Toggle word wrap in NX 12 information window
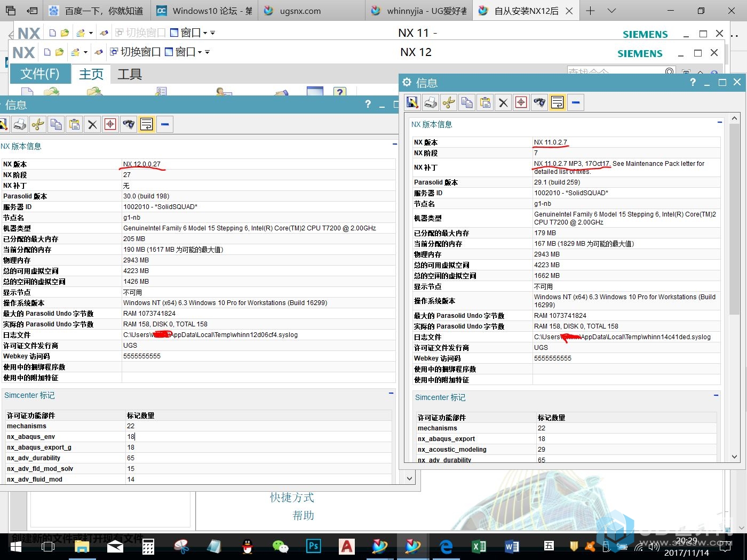747x560 pixels. pyautogui.click(x=147, y=124)
